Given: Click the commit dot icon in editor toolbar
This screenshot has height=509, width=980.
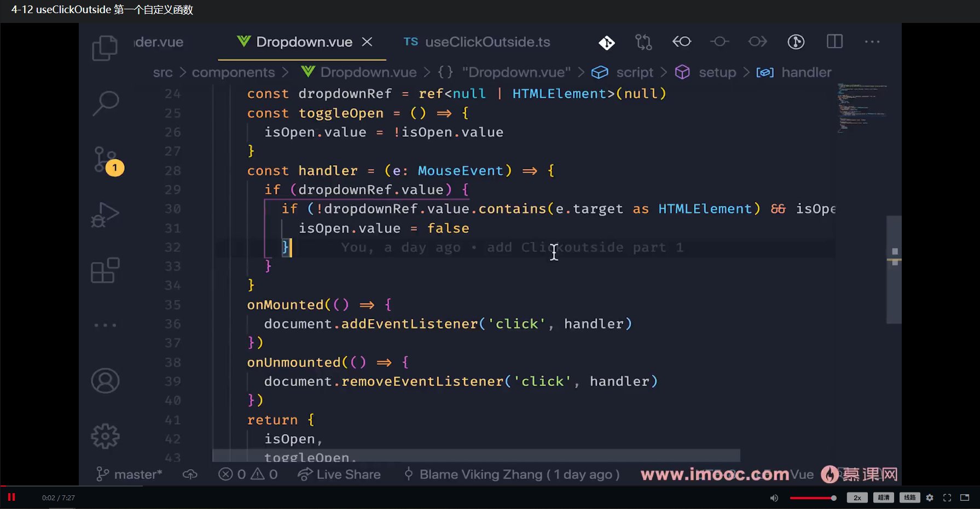Looking at the screenshot, I should (x=720, y=42).
